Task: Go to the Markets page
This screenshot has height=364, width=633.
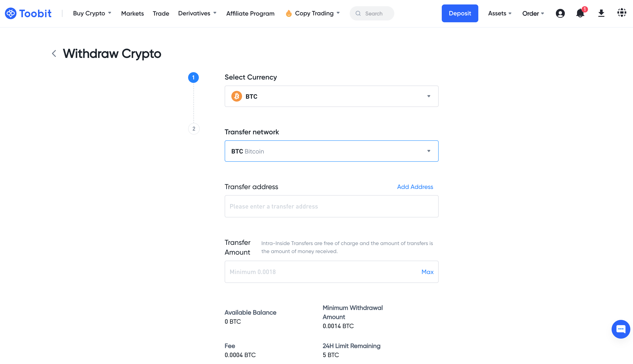Action: 132,14
